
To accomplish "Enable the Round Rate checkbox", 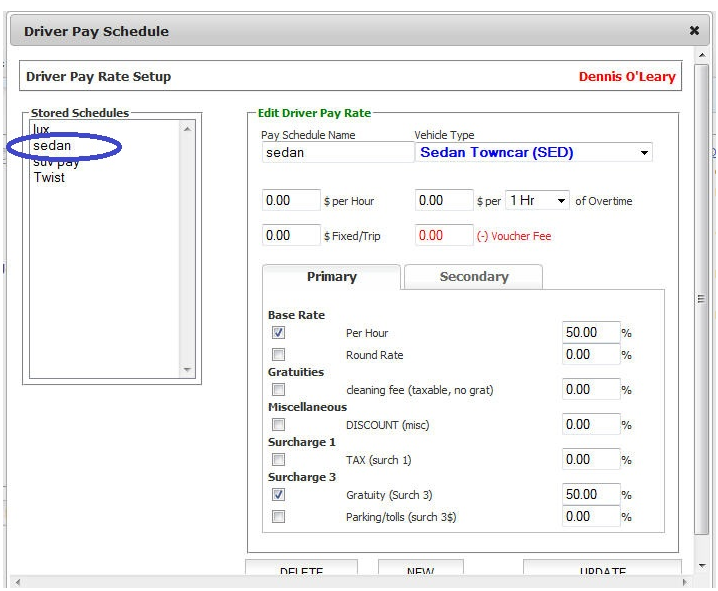I will (x=279, y=355).
